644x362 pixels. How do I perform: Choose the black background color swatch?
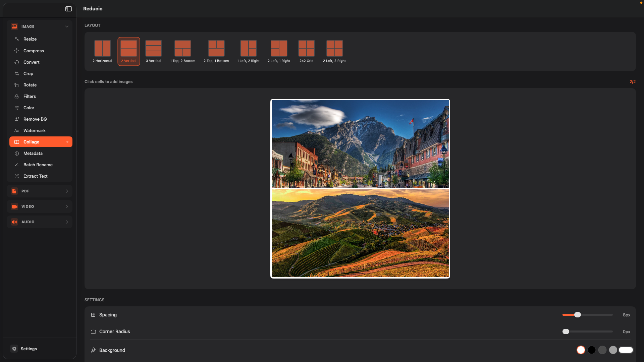(592, 350)
